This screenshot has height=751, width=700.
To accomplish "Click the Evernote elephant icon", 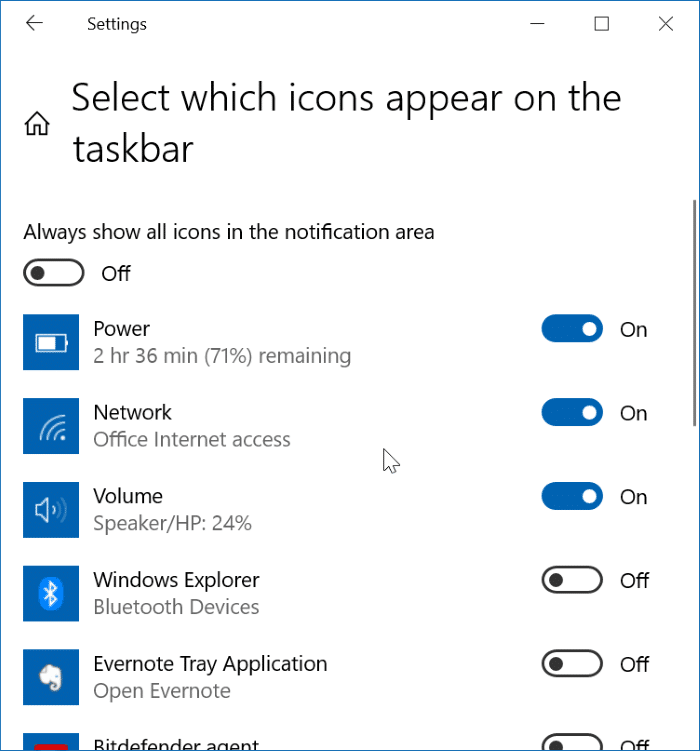I will (x=51, y=678).
